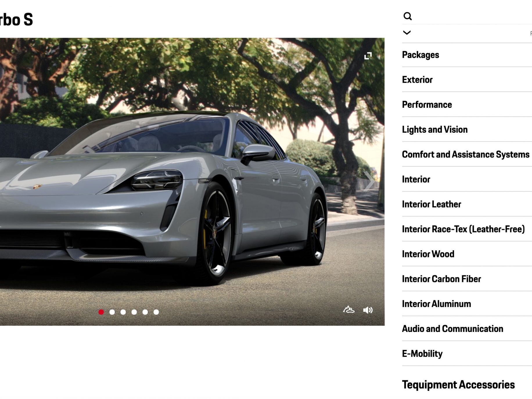Expand the Exterior section
532x399 pixels.
click(467, 80)
